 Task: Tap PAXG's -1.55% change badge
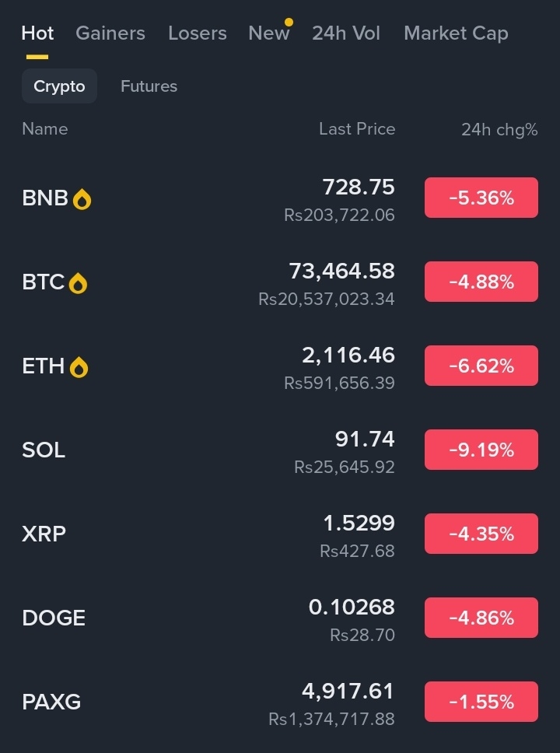pos(481,702)
